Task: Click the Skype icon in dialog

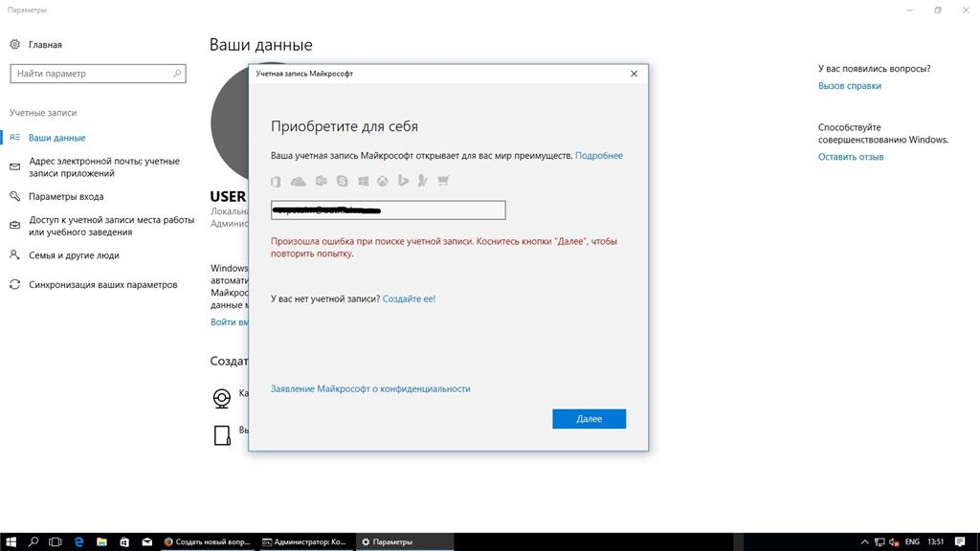Action: tap(343, 181)
